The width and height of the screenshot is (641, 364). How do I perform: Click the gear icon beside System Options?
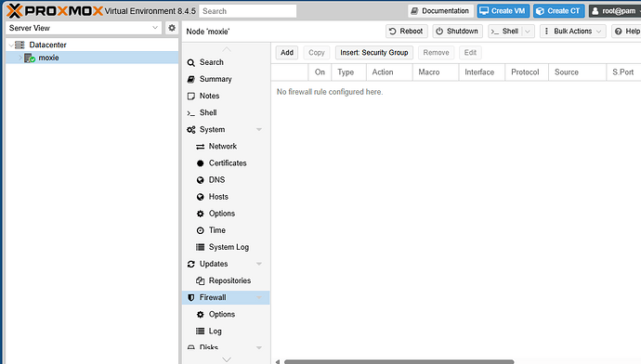point(201,214)
